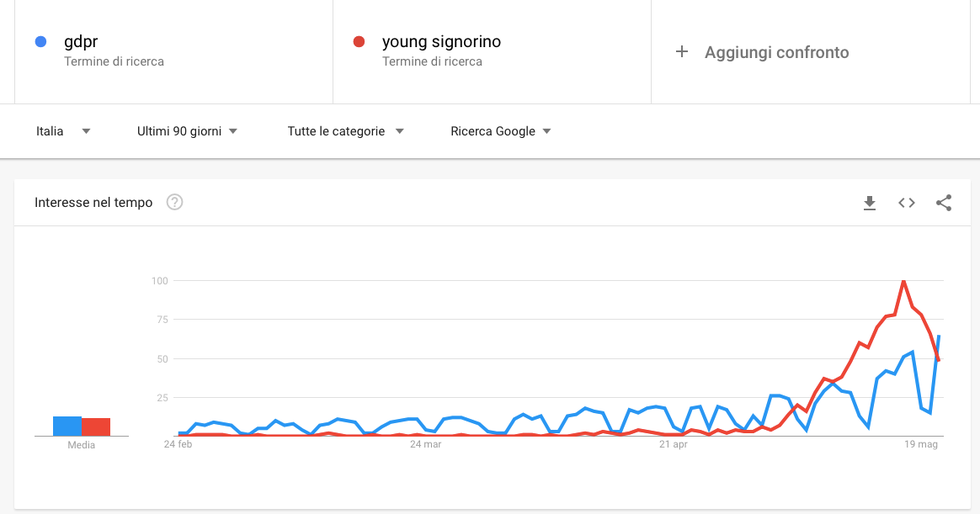
Task: Open the Tutte le categorie dropdown
Action: click(346, 131)
